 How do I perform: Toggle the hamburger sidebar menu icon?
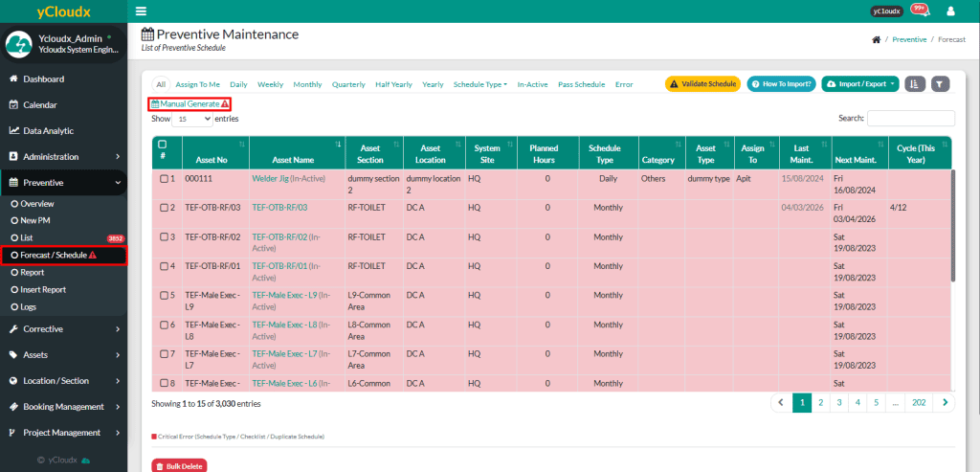(x=141, y=11)
